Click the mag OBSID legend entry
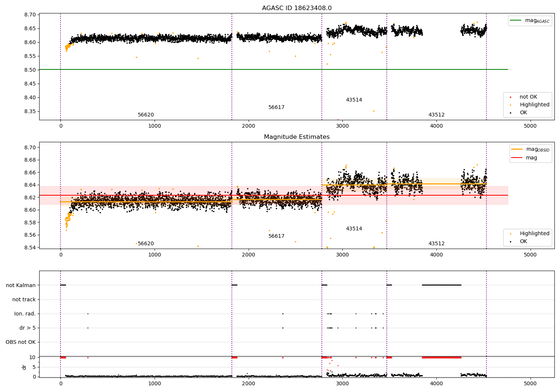This screenshot has width=560, height=392. pyautogui.click(x=531, y=150)
